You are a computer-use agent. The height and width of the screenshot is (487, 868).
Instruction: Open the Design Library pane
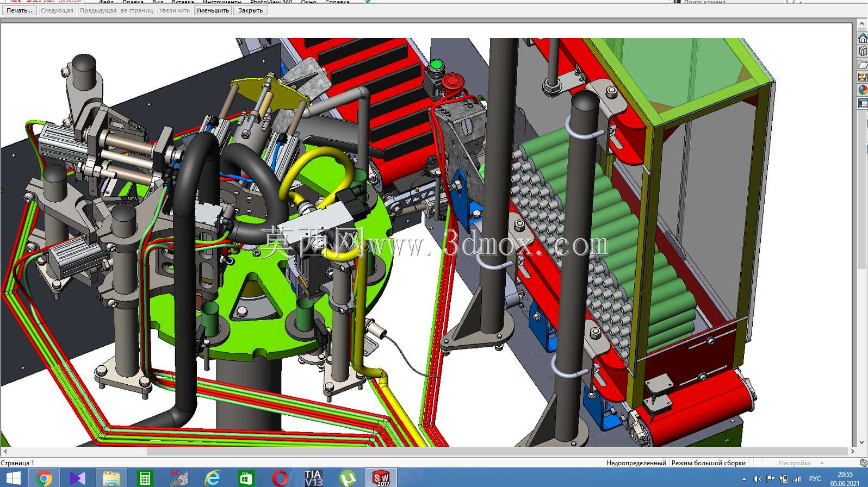point(863,51)
